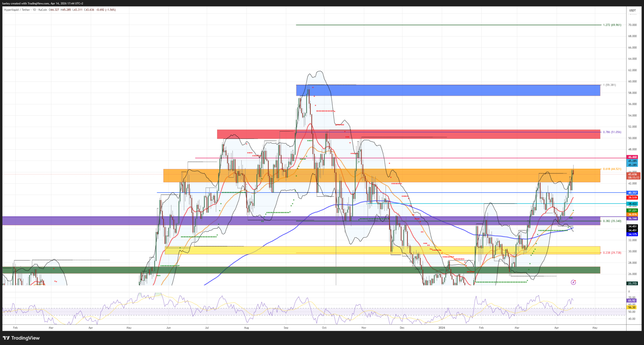Click the 0.618 (44.521) Fibonacci label
This screenshot has height=345, width=644.
click(x=612, y=169)
